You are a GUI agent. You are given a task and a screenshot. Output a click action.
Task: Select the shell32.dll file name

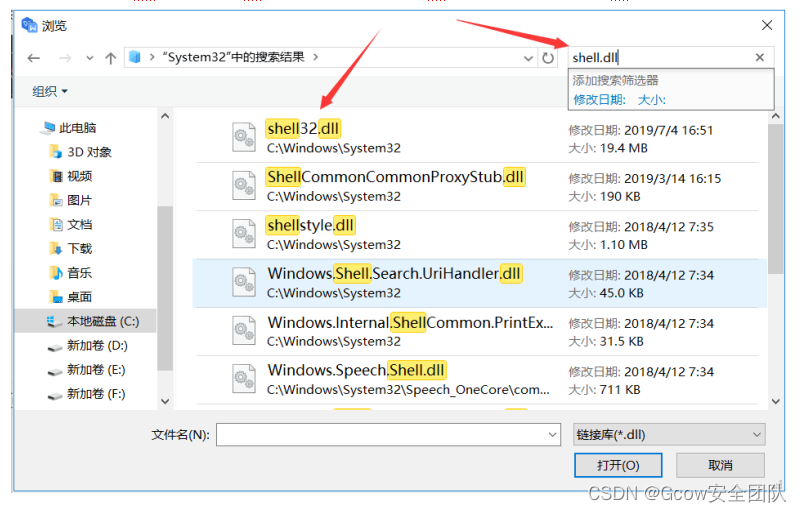(x=303, y=128)
